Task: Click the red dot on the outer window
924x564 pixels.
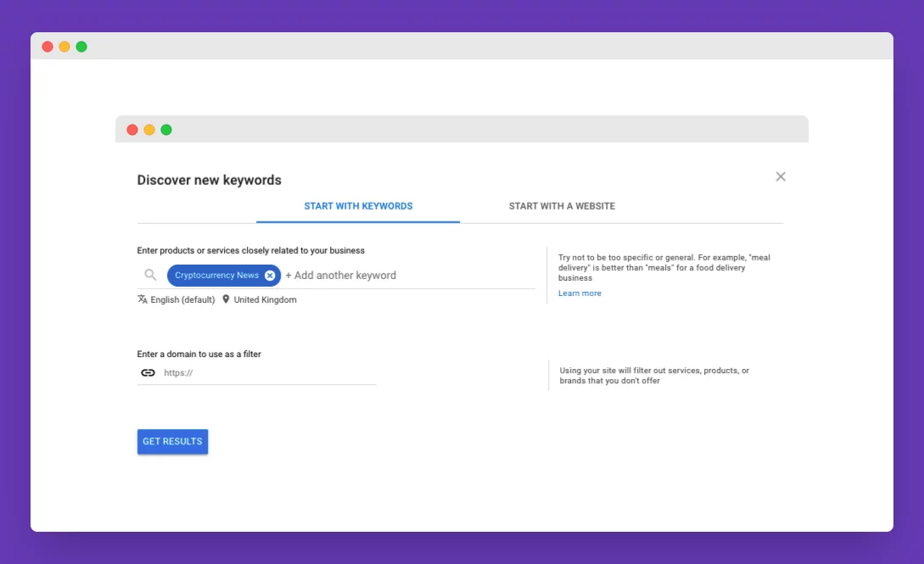Action: (x=47, y=47)
